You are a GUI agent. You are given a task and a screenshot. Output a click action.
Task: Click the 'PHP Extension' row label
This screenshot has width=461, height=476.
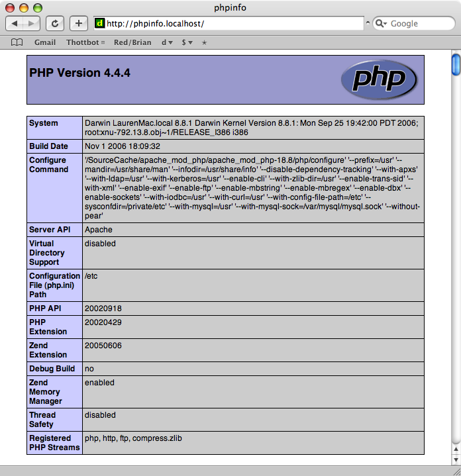coord(48,327)
